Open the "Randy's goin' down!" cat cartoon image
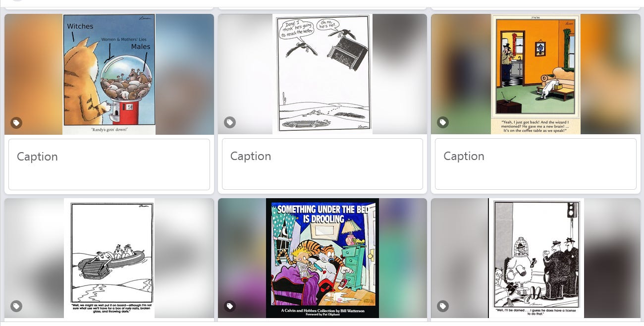The image size is (644, 326). pyautogui.click(x=109, y=74)
